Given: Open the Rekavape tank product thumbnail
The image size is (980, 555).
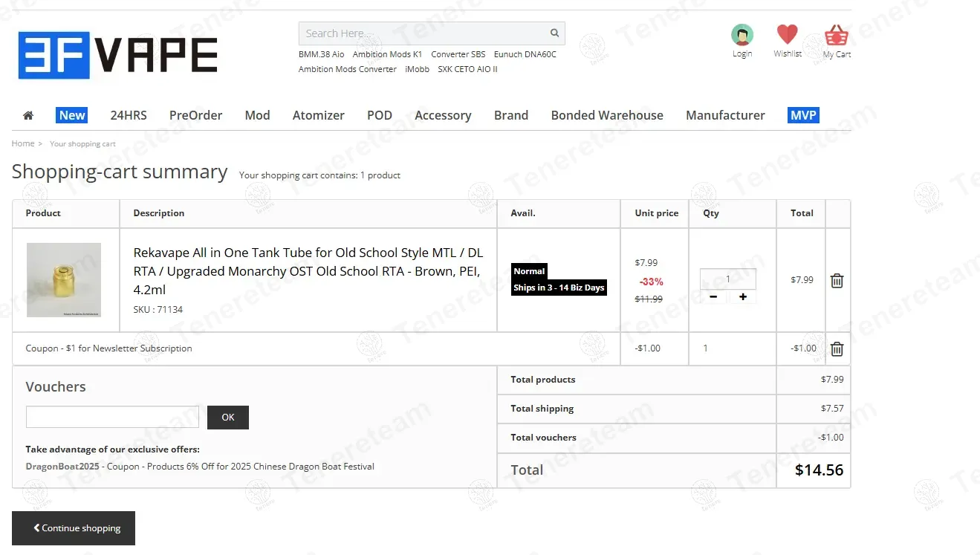Looking at the screenshot, I should (64, 280).
